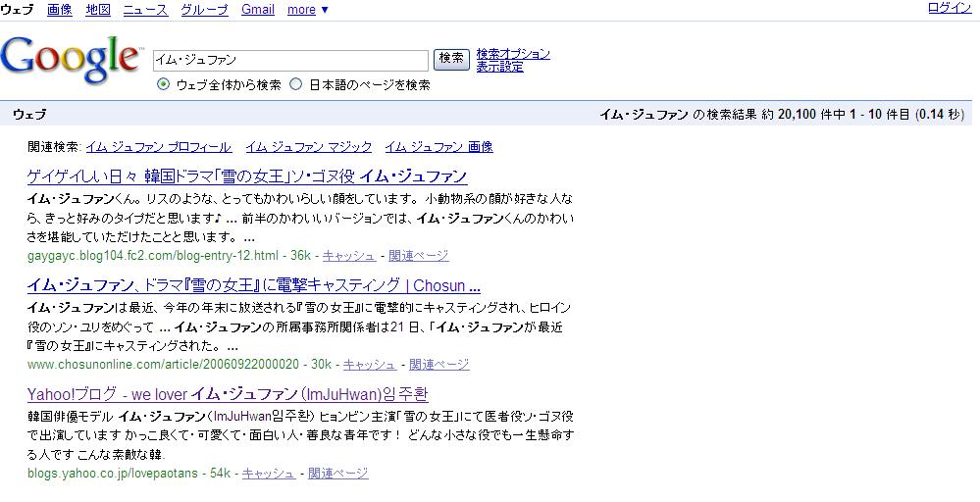Open 検索オプション advanced search options

tap(513, 54)
